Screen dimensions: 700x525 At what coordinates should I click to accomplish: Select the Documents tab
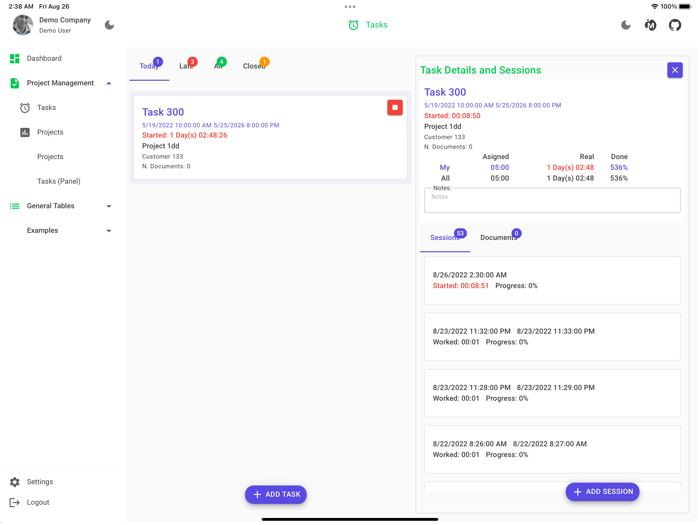(x=499, y=238)
